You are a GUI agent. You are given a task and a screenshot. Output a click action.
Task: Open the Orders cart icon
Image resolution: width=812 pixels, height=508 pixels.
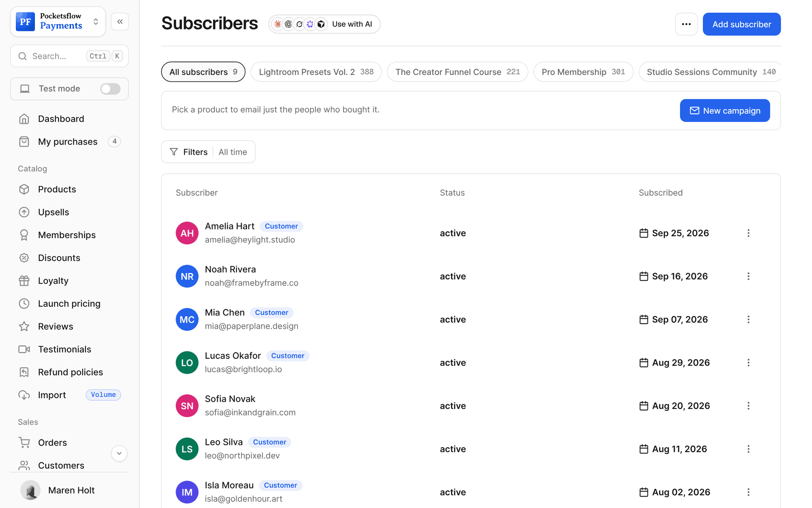(24, 443)
